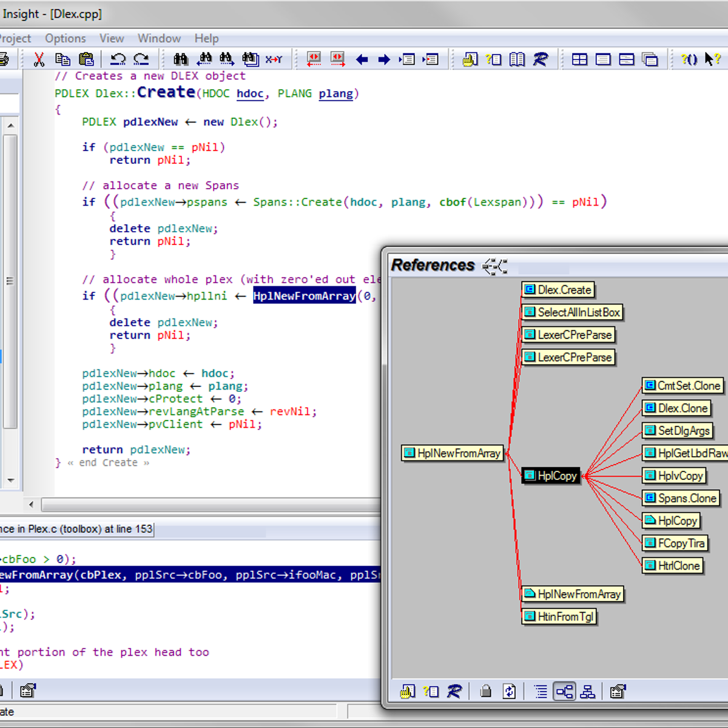This screenshot has height=728, width=728.
Task: Click the help cursor arrow with question mark
Action: 712,59
